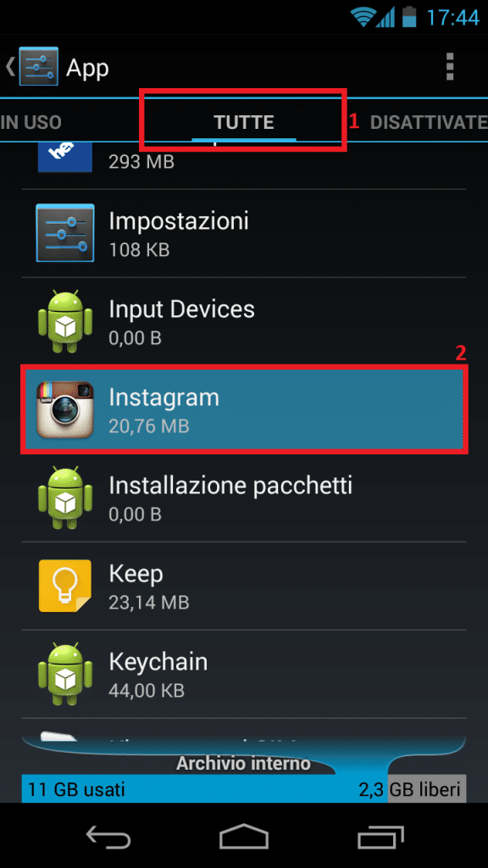Switch to the DISATTIVATE tab
Viewport: 488px width, 868px height.
point(428,122)
